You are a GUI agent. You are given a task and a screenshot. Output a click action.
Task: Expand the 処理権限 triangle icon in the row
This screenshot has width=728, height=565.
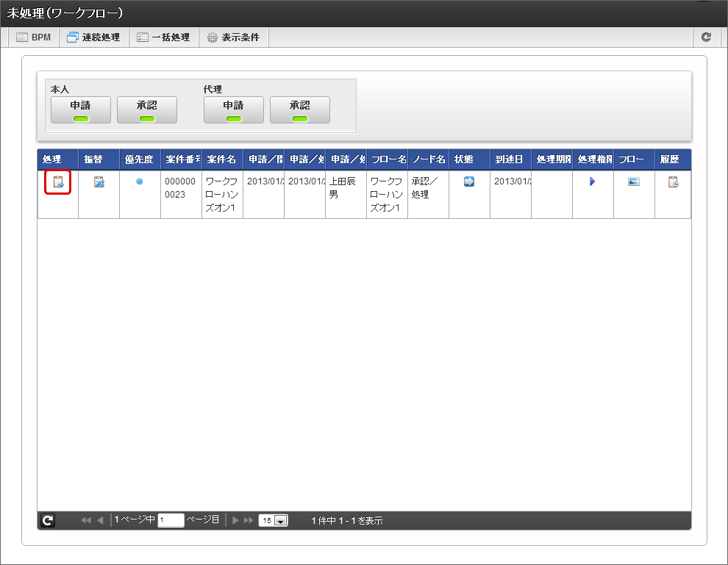pyautogui.click(x=592, y=181)
